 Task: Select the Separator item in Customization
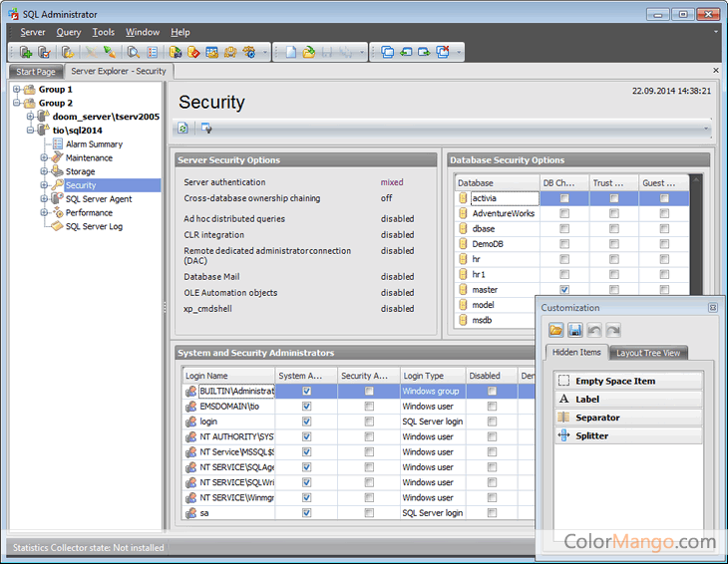point(628,418)
